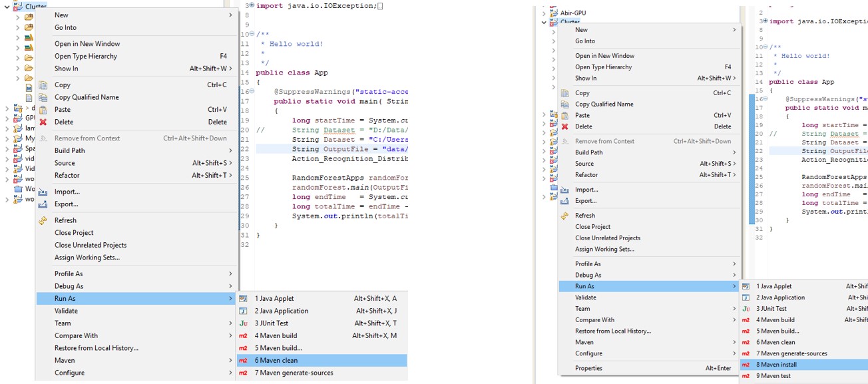Click the Java Application icon in the right submenu
The image size is (868, 384).
(746, 297)
